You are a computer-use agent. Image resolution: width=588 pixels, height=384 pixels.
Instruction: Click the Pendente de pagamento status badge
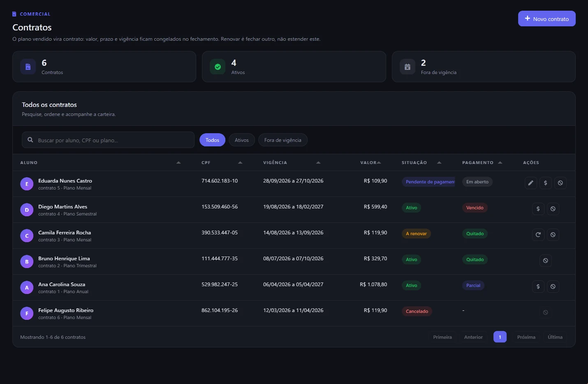point(428,182)
